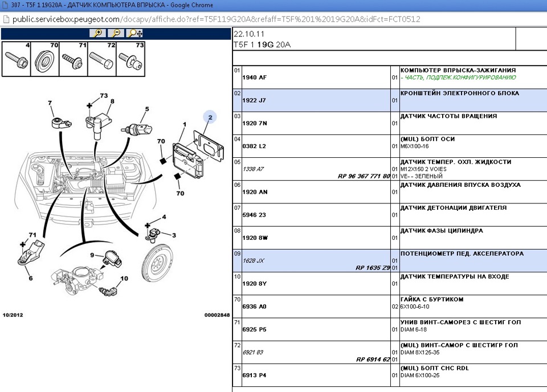The image size is (547, 392).
Task: Click callout number 8 on the diagram
Action: click(x=112, y=101)
